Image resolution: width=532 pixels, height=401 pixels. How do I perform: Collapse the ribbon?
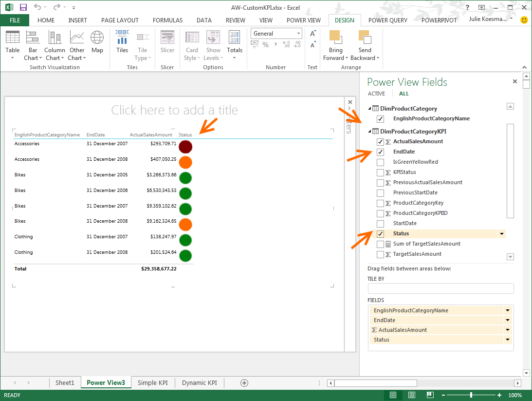click(525, 67)
